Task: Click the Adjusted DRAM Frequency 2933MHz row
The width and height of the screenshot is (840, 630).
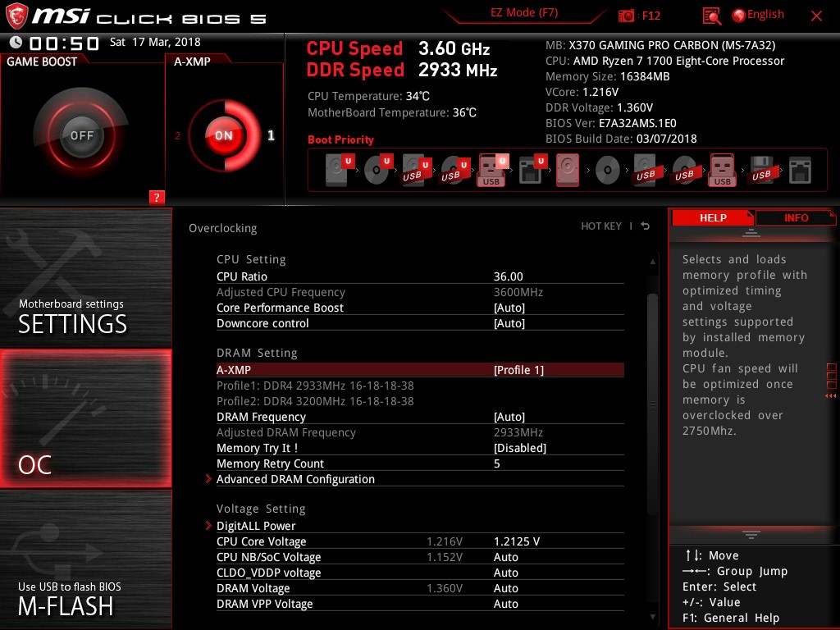Action: 420,432
